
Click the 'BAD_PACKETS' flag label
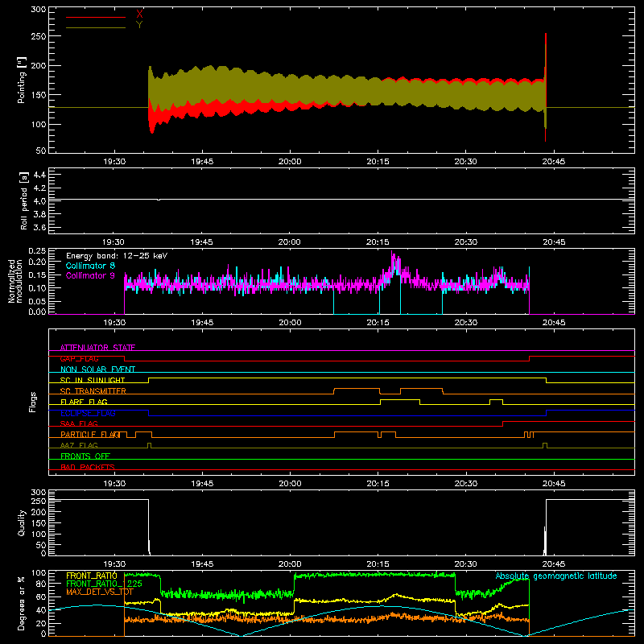pos(87,468)
